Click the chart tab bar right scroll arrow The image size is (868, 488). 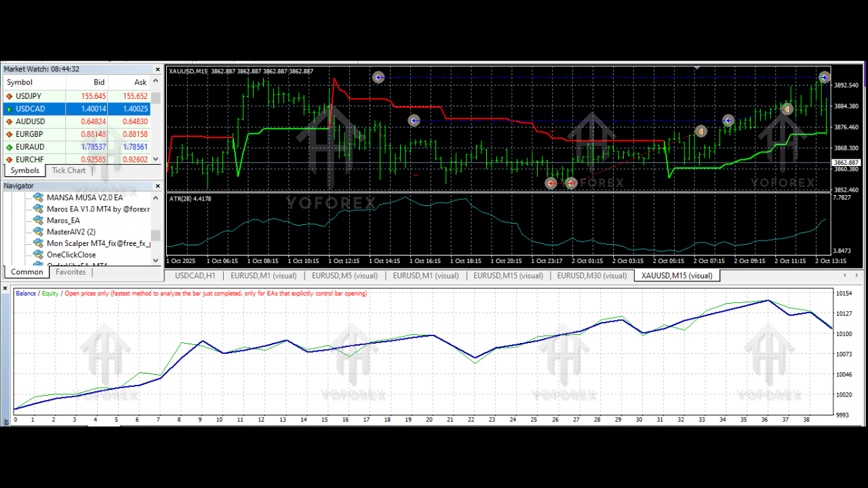click(x=856, y=275)
